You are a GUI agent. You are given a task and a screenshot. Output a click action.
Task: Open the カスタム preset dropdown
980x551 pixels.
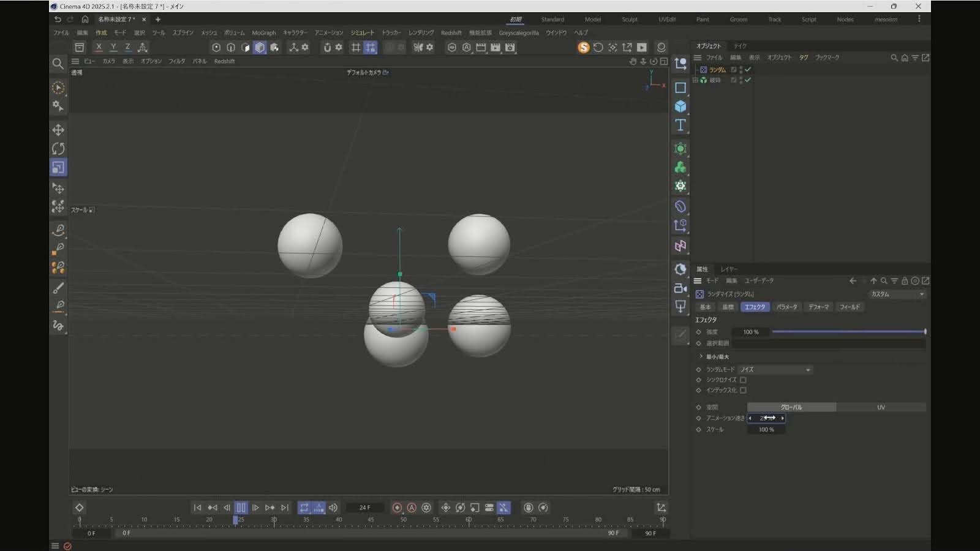tap(897, 294)
